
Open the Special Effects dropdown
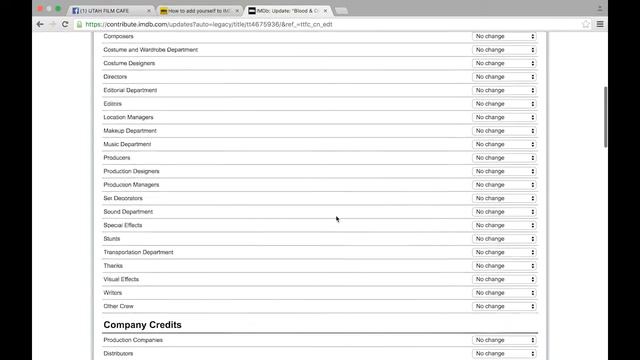504,225
